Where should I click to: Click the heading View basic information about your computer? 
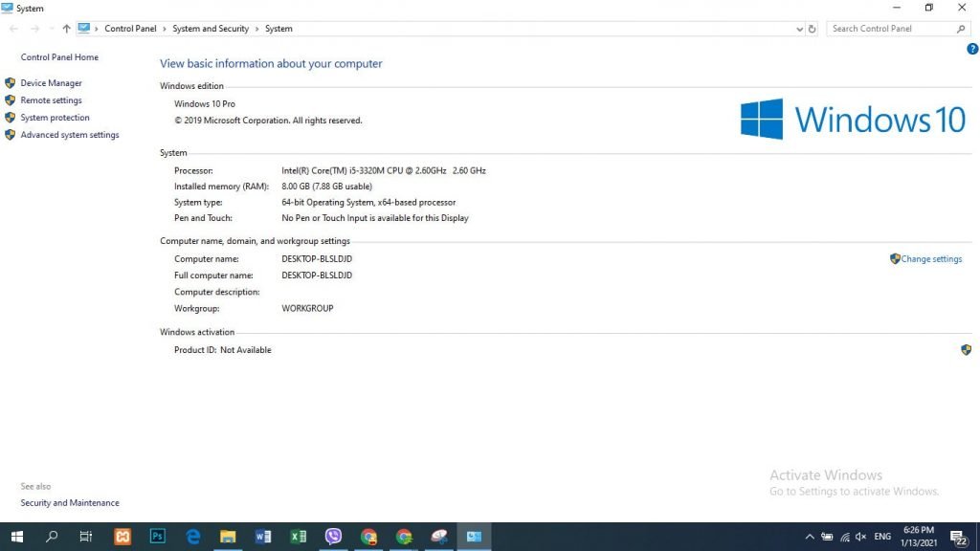tap(271, 64)
